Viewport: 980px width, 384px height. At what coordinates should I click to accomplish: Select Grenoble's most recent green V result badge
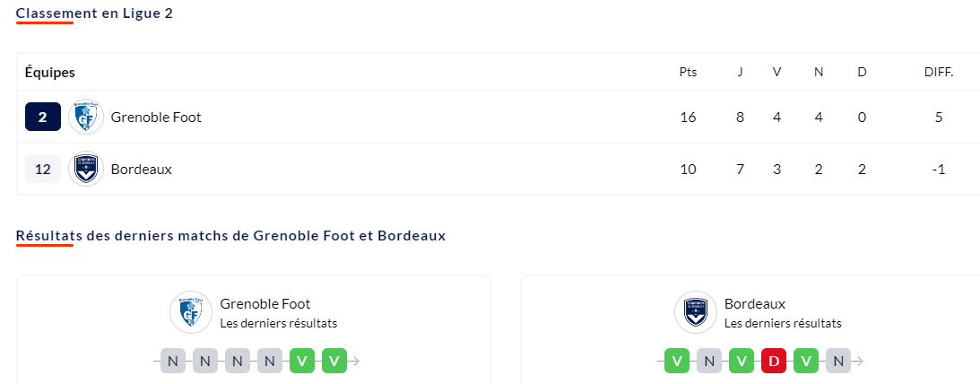click(x=334, y=361)
